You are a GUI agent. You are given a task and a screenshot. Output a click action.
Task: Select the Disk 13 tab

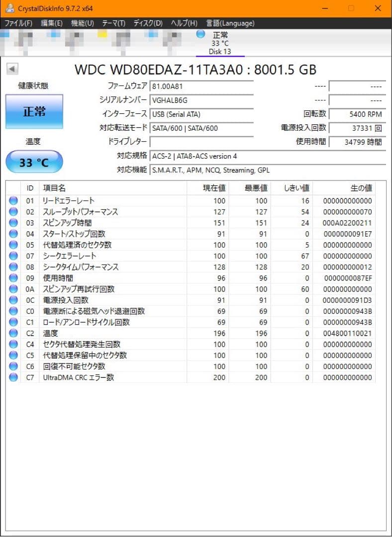(220, 43)
